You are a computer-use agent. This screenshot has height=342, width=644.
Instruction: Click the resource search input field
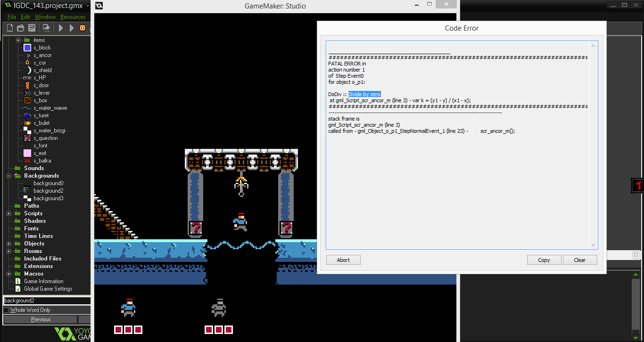point(47,301)
